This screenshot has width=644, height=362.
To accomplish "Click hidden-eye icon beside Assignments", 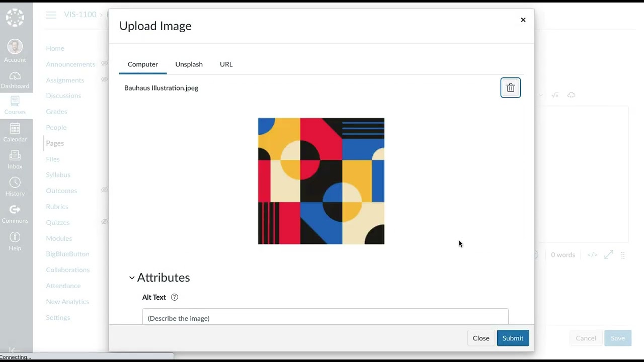I will (x=105, y=79).
